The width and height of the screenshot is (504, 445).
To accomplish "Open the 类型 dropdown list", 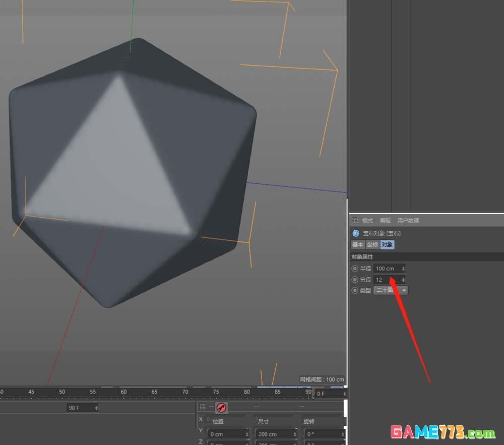I will coord(404,290).
